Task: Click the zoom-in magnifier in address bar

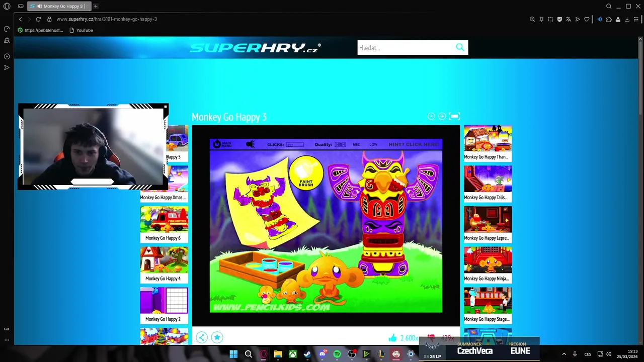Action: 532,19
